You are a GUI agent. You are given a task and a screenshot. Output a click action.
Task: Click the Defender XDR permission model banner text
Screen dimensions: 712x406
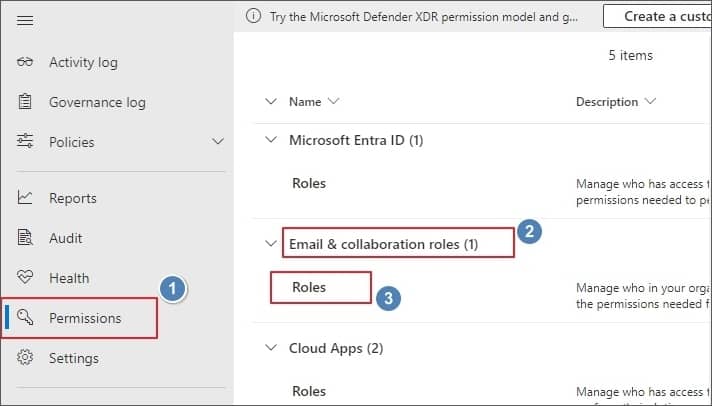424,17
